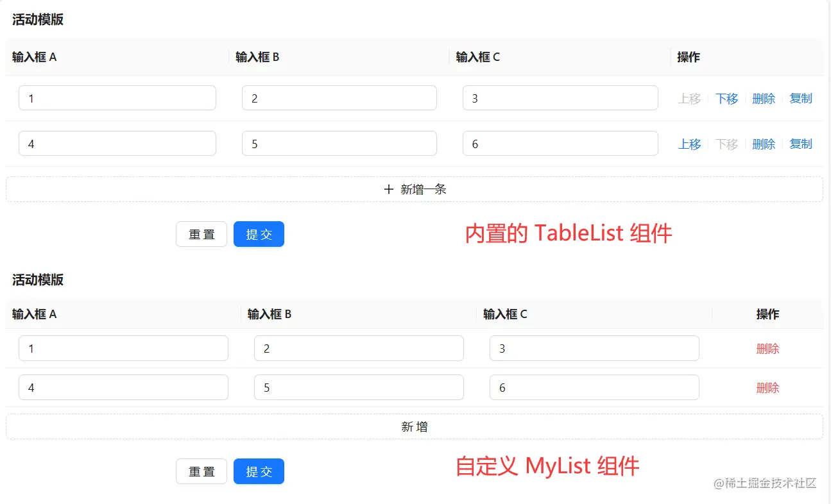Focus MyList input C containing 3

point(594,348)
